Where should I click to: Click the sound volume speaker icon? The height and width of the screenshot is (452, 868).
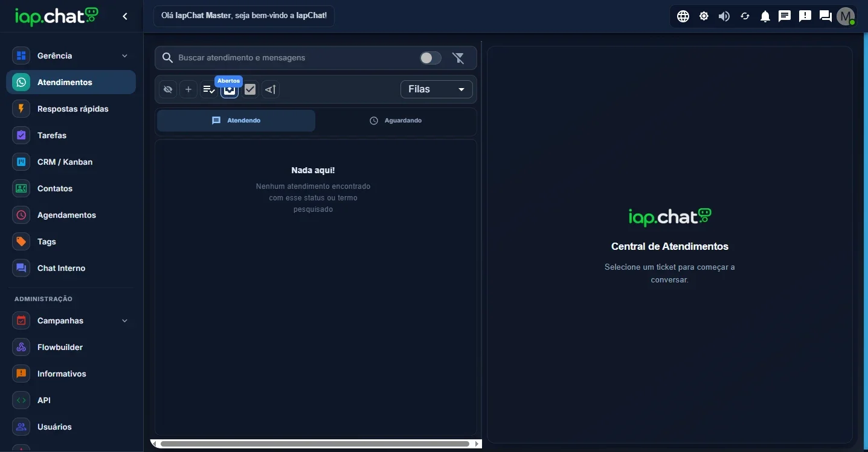click(724, 16)
